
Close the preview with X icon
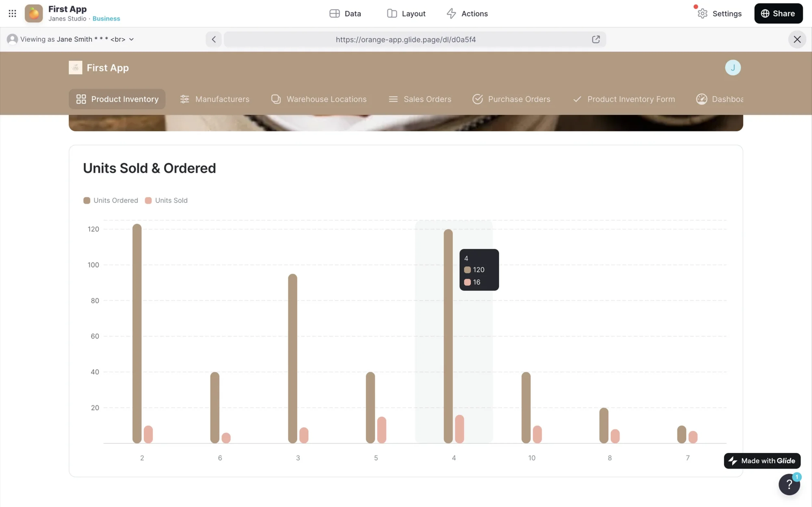point(797,40)
